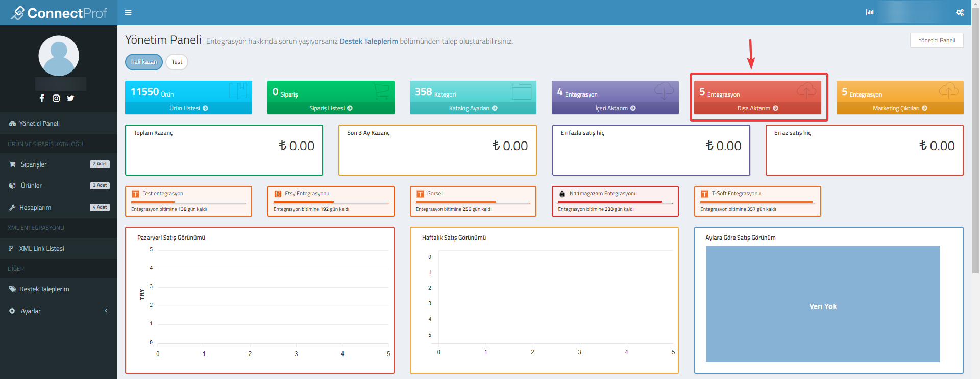This screenshot has width=980, height=379.
Task: Open the bar chart icon in top bar
Action: 870,12
